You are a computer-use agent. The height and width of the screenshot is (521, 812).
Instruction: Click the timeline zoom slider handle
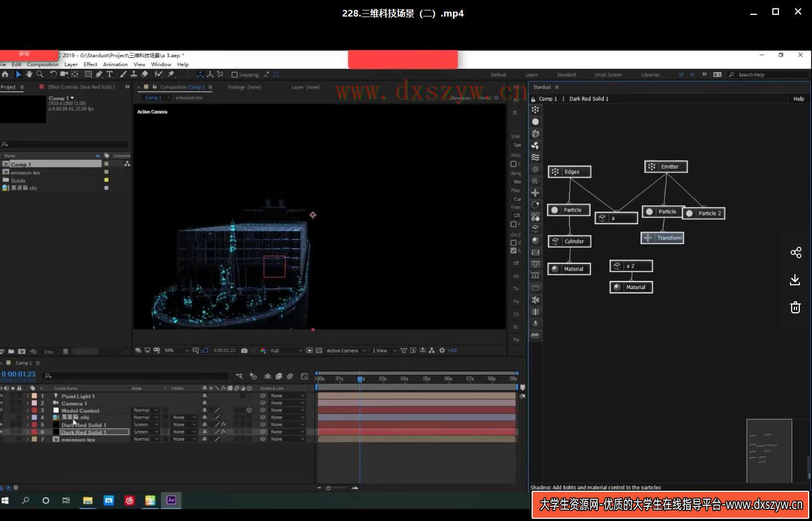pyautogui.click(x=328, y=488)
